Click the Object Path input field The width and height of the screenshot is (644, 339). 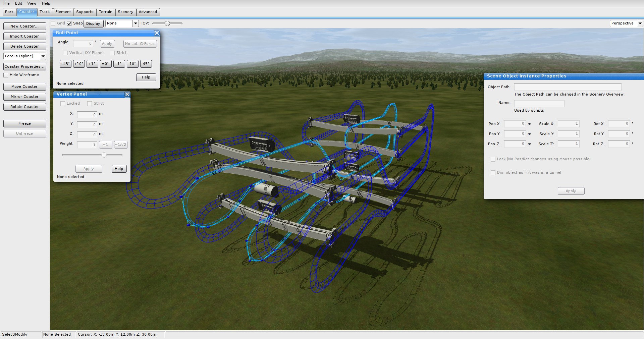click(x=568, y=87)
